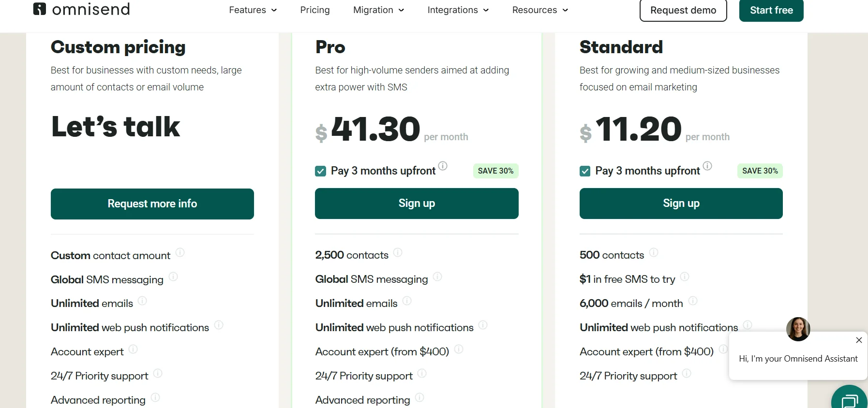Click the assistant avatar photo
Image resolution: width=868 pixels, height=408 pixels.
798,329
